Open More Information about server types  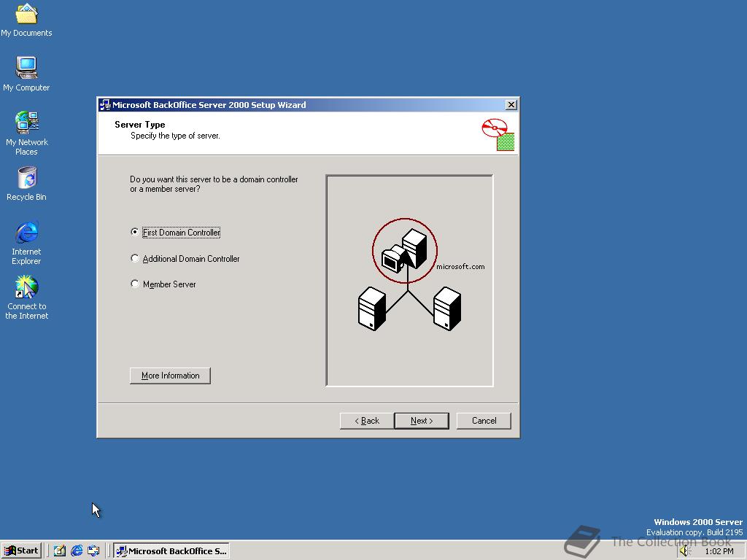(x=170, y=376)
